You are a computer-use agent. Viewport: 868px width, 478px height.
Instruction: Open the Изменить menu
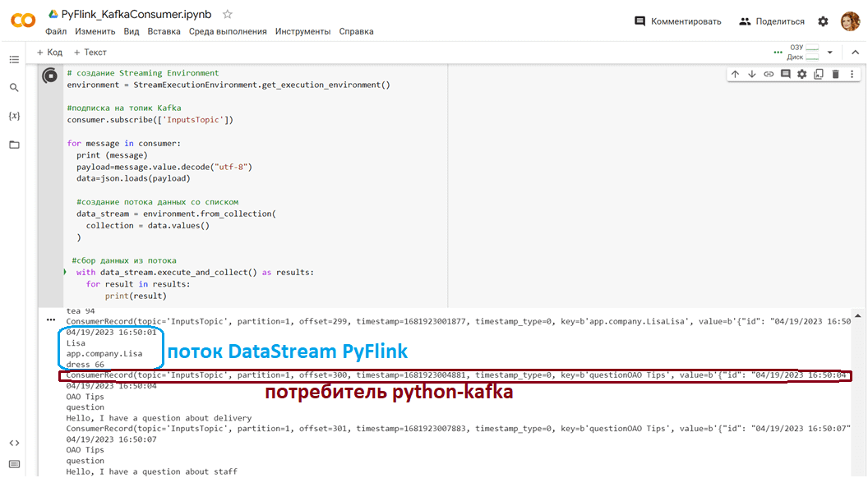[95, 31]
